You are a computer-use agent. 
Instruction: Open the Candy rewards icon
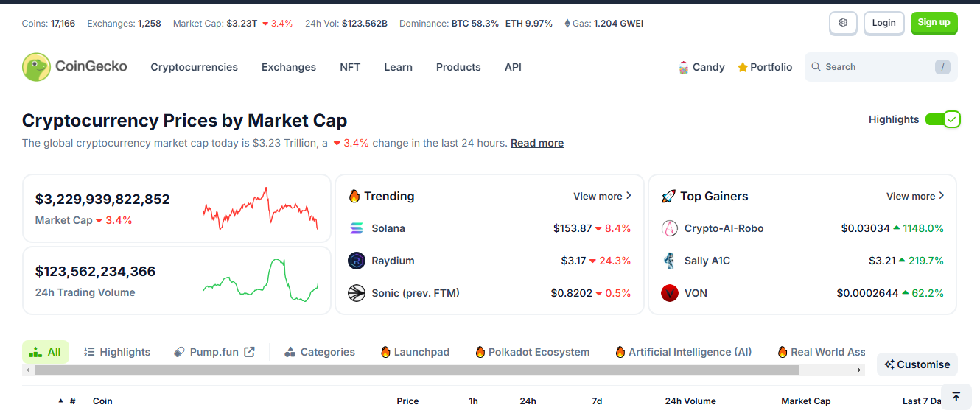(683, 68)
